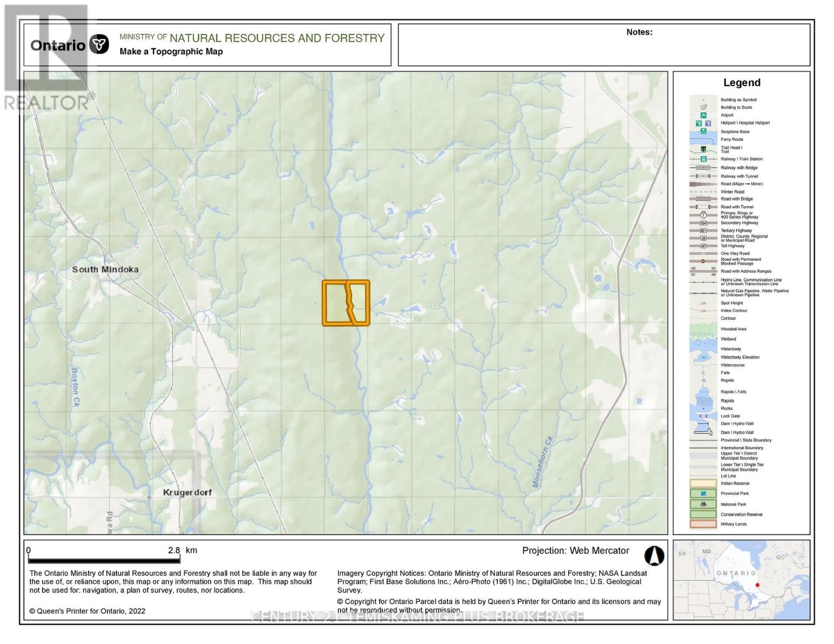834x644 pixels.
Task: Click the Seaplane Base legend icon
Action: pos(702,130)
